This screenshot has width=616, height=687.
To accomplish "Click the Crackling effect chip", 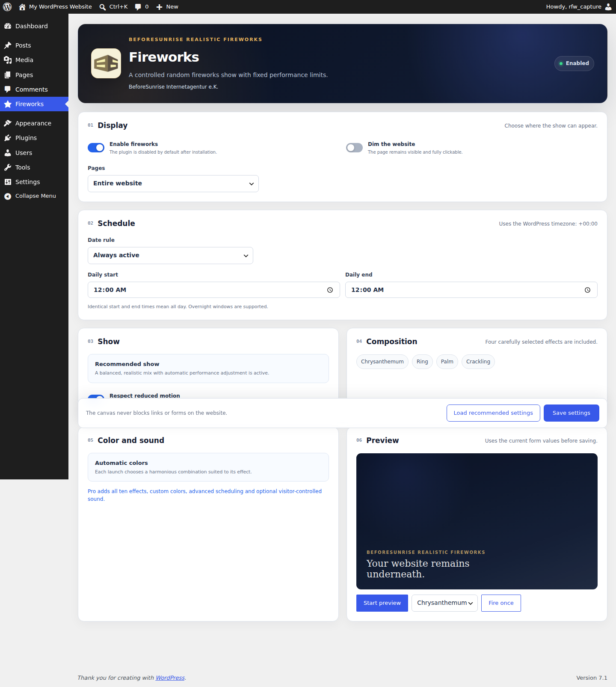I will pos(478,362).
